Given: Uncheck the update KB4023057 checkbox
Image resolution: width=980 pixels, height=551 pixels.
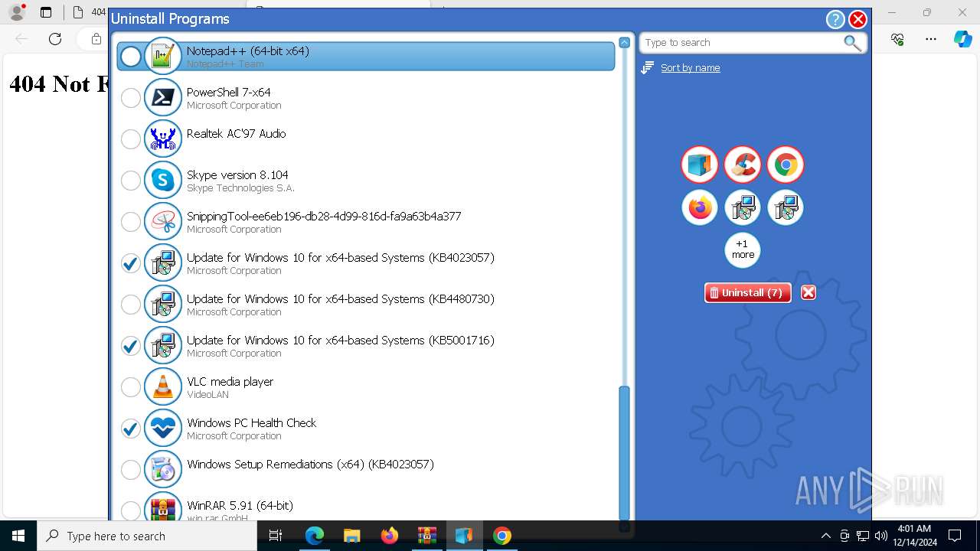Looking at the screenshot, I should point(131,263).
